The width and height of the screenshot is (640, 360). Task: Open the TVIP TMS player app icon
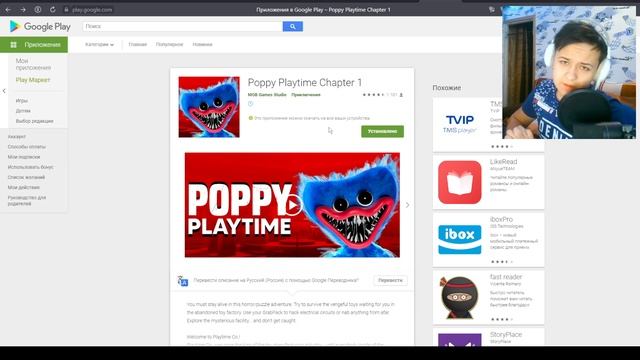pyautogui.click(x=460, y=124)
